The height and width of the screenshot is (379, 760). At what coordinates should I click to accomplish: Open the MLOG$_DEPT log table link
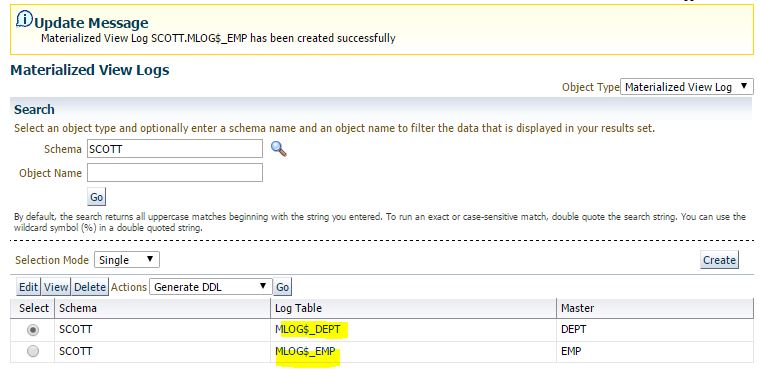pos(307,330)
